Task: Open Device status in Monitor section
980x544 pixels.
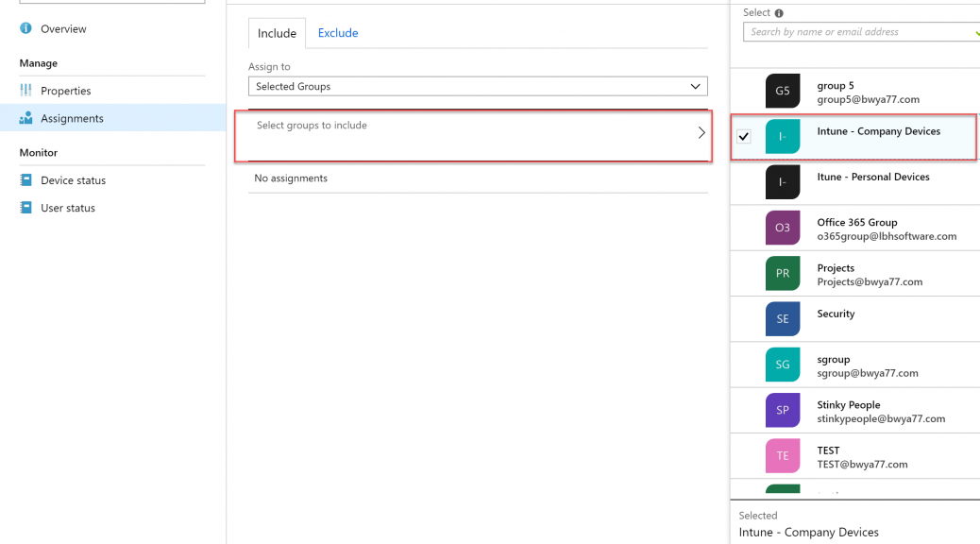Action: click(73, 180)
